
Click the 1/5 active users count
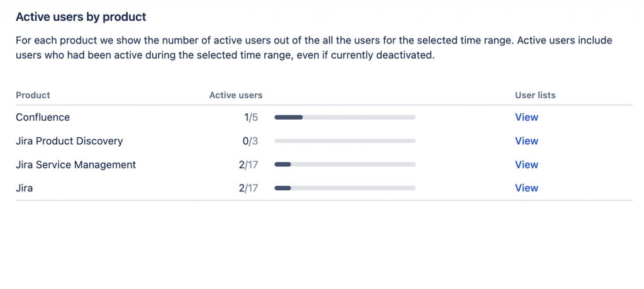(x=250, y=117)
